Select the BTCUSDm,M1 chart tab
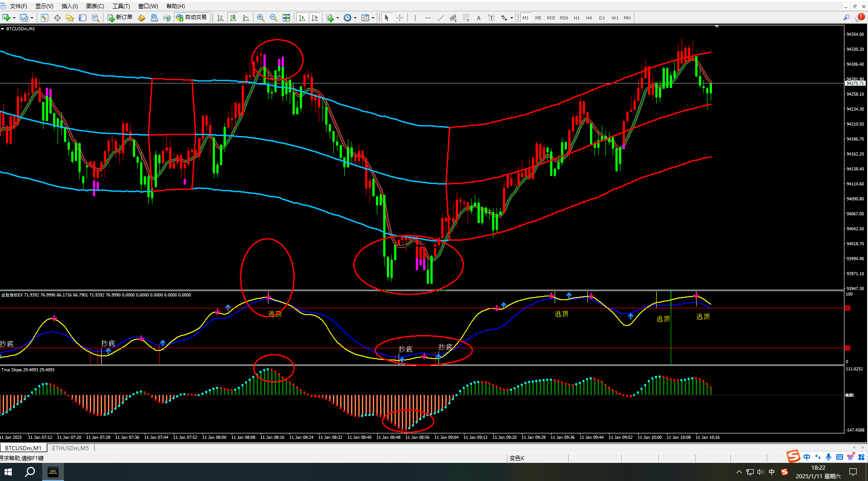 click(23, 448)
